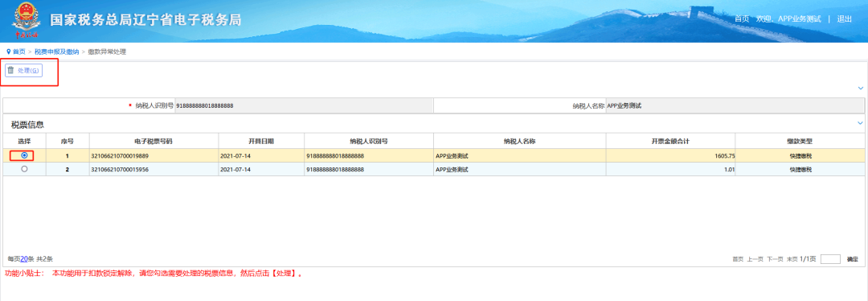Go to 上一页
868x301 pixels.
coord(755,259)
